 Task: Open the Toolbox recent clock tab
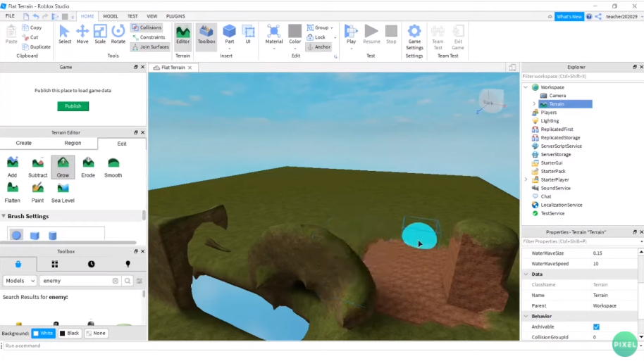coord(91,264)
